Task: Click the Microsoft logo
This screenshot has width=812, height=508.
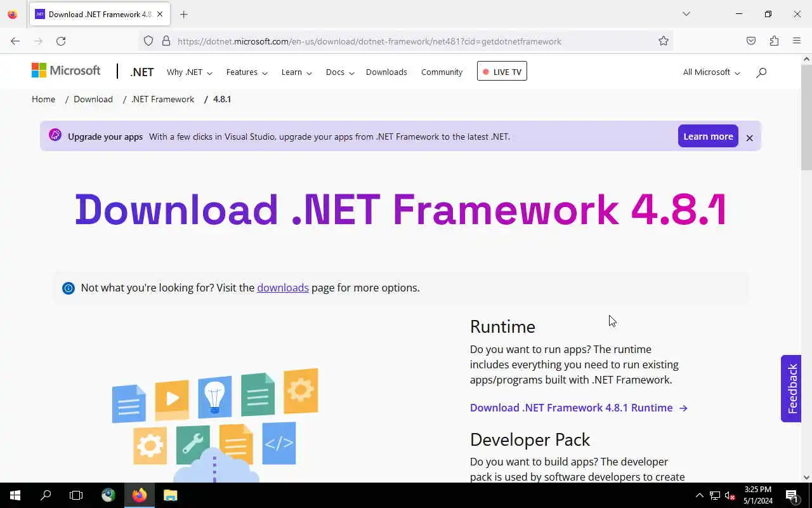Action: click(66, 70)
